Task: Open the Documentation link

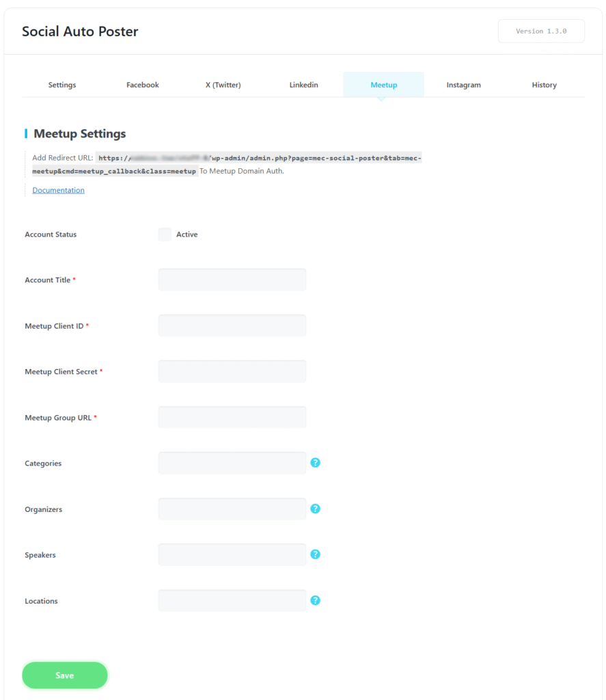Action: click(x=58, y=189)
